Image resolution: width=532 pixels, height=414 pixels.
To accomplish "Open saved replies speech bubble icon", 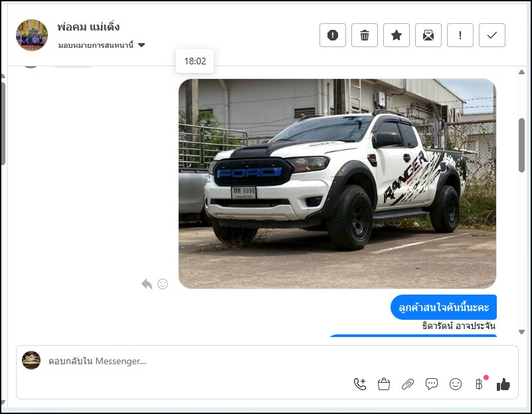I will pyautogui.click(x=432, y=384).
